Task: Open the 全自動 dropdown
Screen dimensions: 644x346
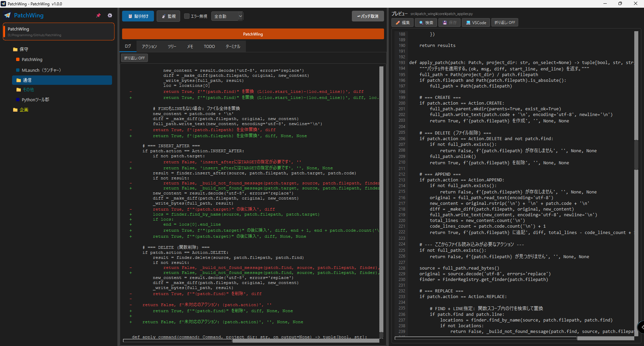Action: (227, 16)
